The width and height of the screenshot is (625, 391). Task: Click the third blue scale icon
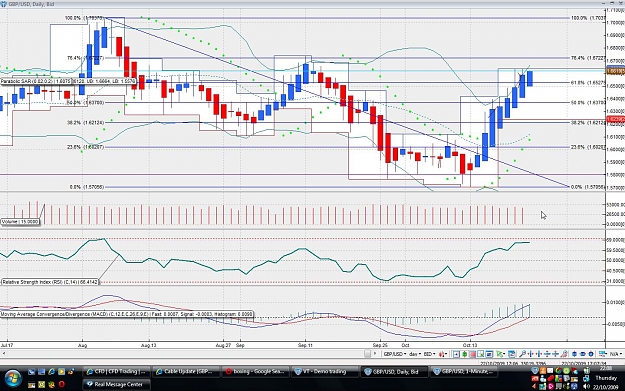click(591, 354)
